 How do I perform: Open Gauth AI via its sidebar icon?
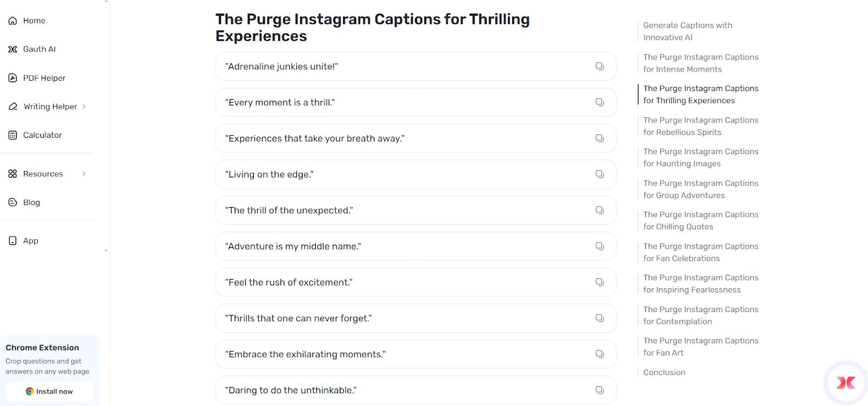(12, 49)
